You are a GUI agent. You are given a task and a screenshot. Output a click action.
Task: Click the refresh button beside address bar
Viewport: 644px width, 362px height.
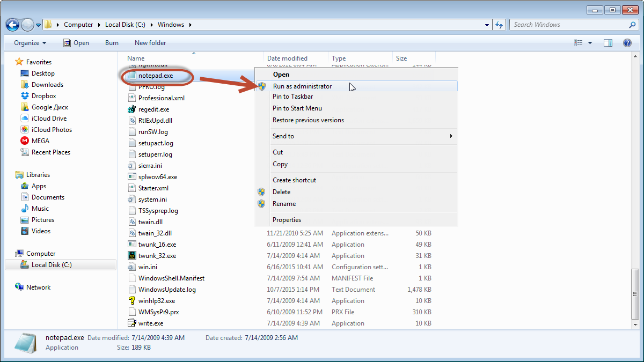(x=500, y=25)
